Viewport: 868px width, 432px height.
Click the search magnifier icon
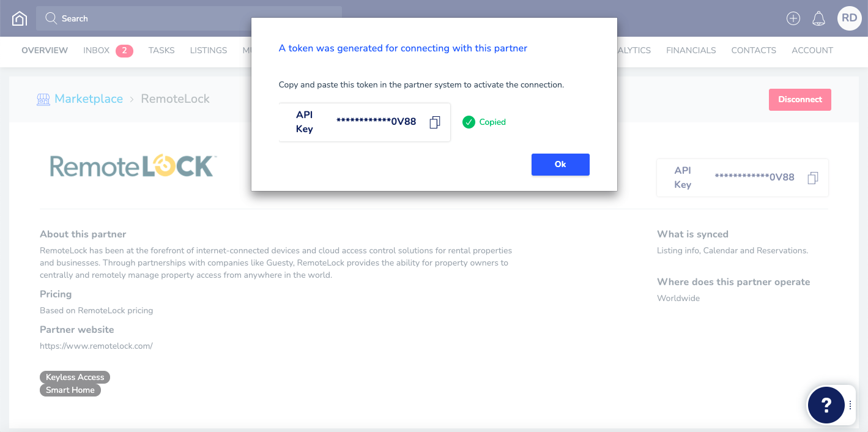point(51,18)
